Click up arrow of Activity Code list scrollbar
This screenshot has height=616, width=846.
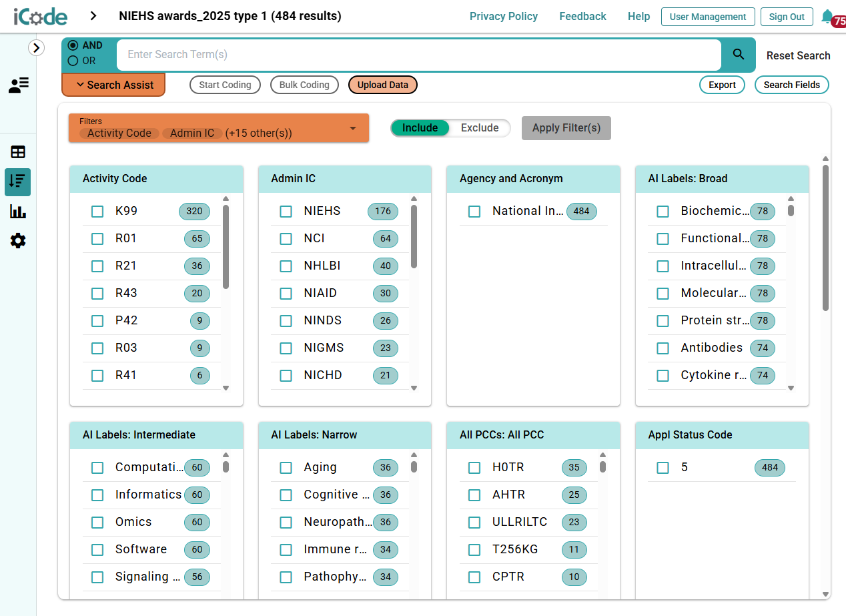click(226, 198)
